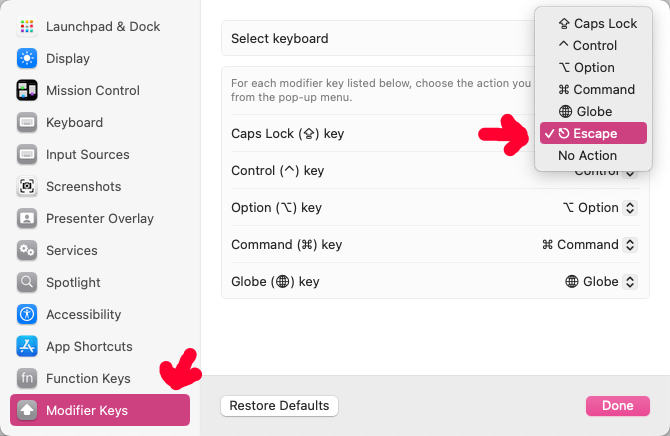This screenshot has height=436, width=670.
Task: Click the Restore Defaults button
Action: tap(279, 406)
